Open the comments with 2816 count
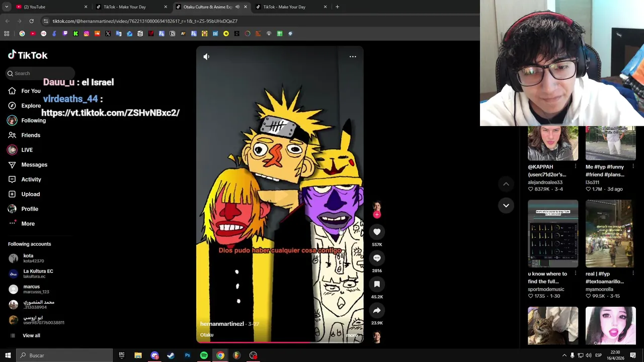 [x=377, y=258]
